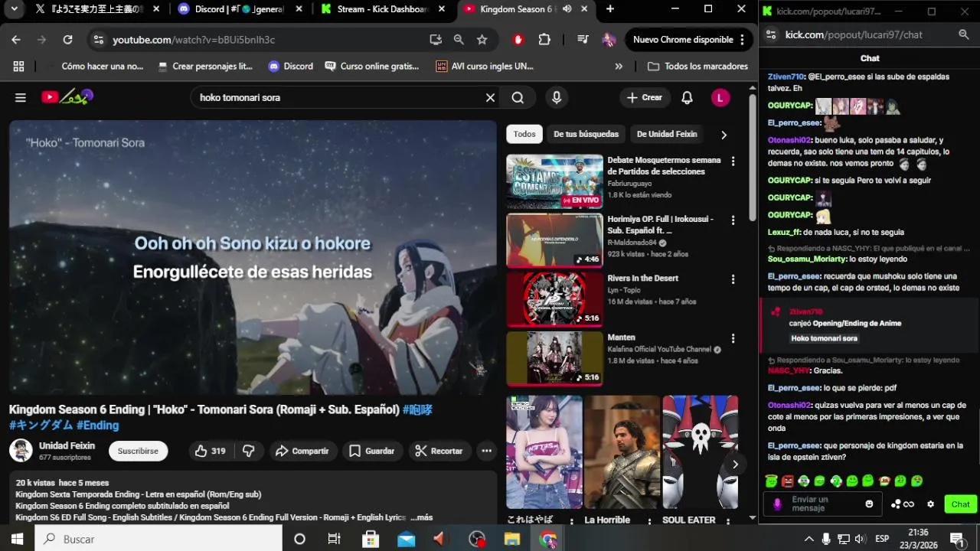Click in the YouTube search field
Image resolution: width=980 pixels, height=551 pixels.
[x=337, y=97]
